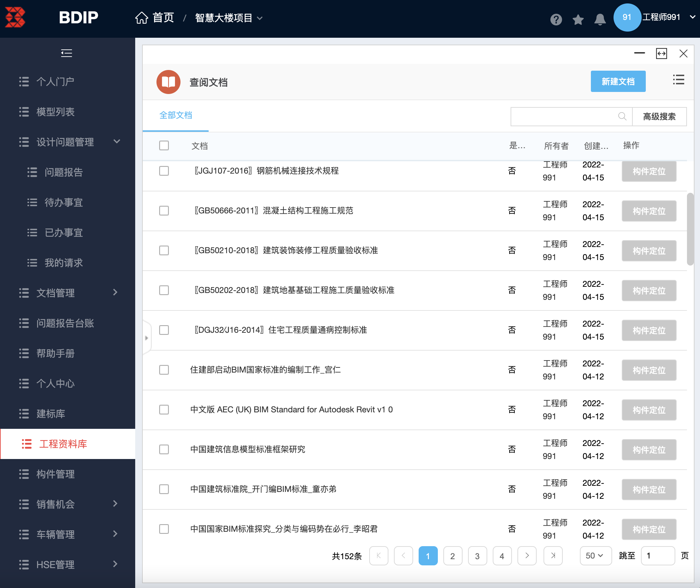Expand the 车辆管理 submenu
The height and width of the screenshot is (588, 700).
tap(115, 534)
